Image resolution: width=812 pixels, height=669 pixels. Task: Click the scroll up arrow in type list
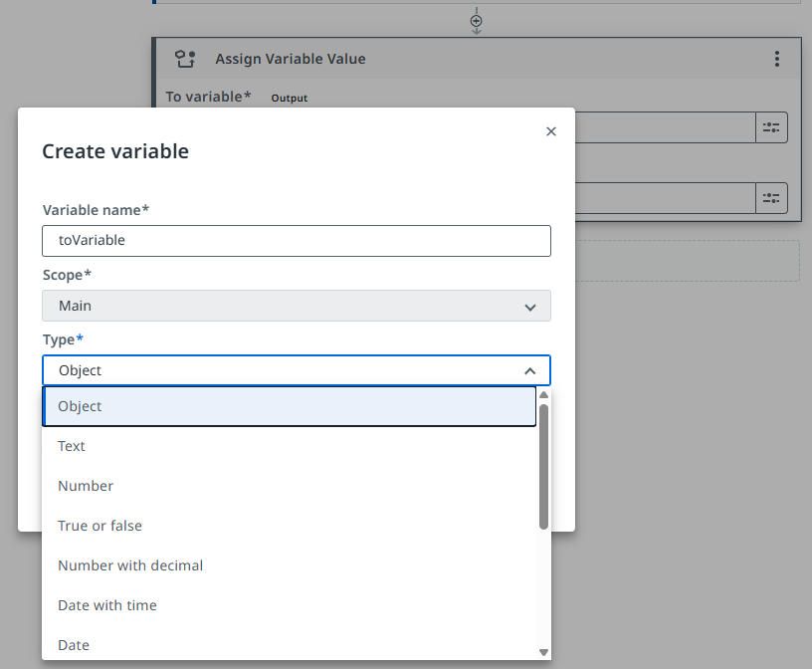543,394
